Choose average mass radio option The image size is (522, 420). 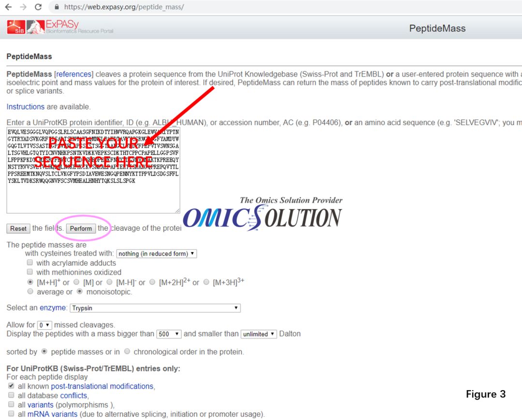click(x=30, y=292)
